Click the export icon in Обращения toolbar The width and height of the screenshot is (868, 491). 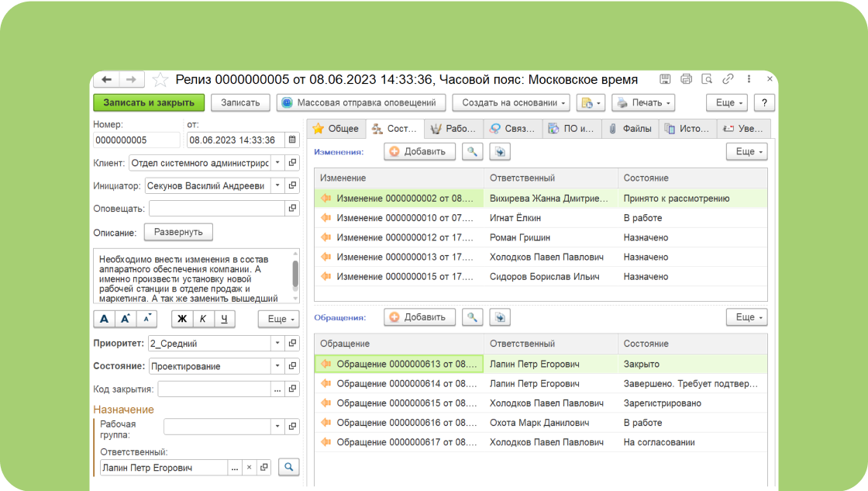tap(500, 317)
